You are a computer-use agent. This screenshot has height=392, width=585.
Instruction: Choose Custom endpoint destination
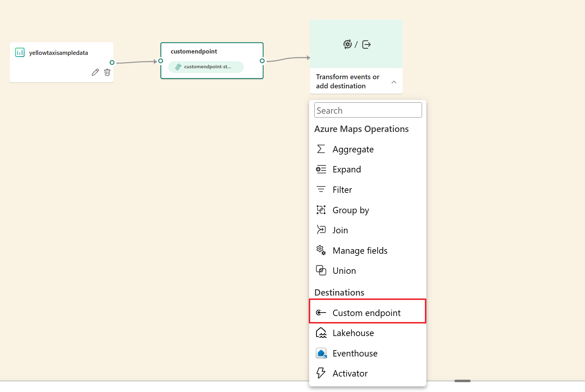pyautogui.click(x=366, y=313)
